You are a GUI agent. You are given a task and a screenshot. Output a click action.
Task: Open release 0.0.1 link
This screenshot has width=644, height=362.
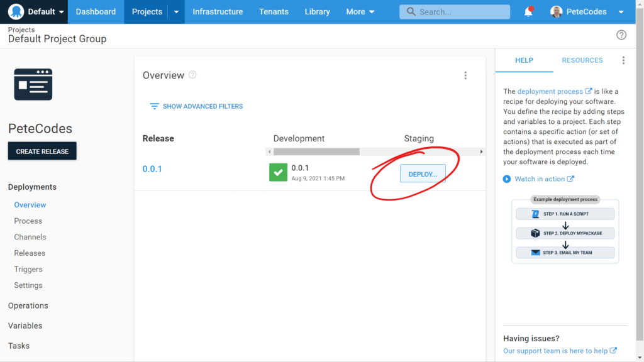click(152, 168)
